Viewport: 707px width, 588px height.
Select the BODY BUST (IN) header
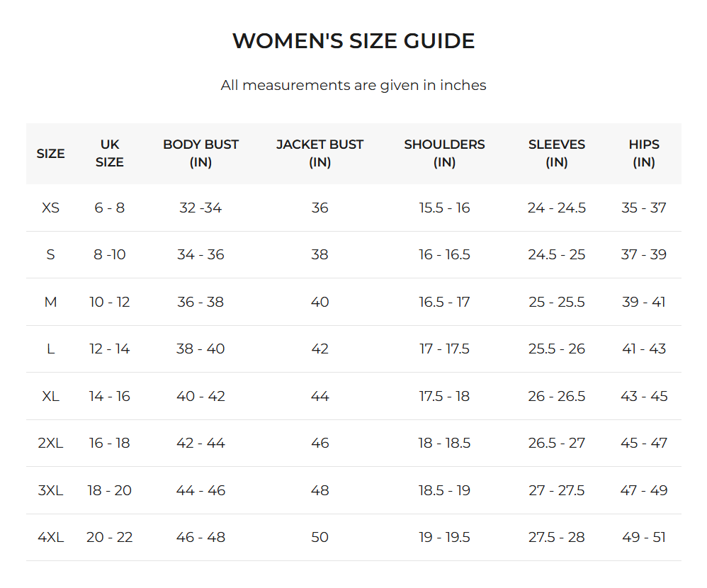pyautogui.click(x=200, y=154)
